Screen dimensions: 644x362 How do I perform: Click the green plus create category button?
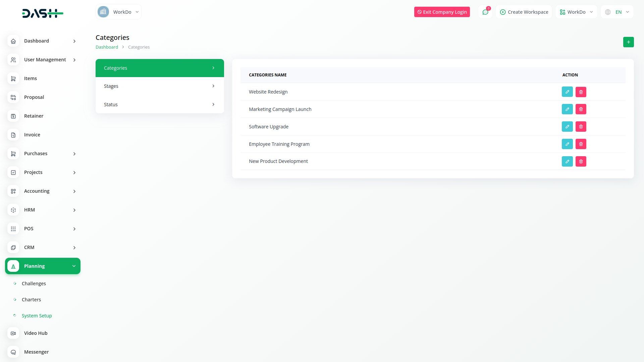click(628, 42)
